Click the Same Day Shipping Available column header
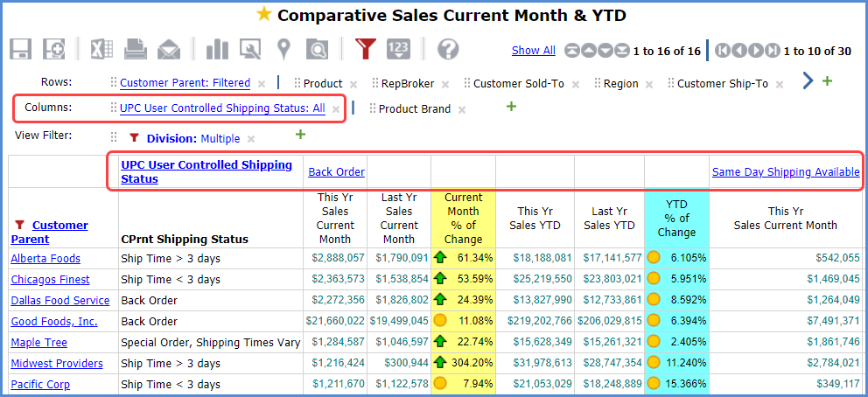The image size is (868, 397). click(785, 172)
